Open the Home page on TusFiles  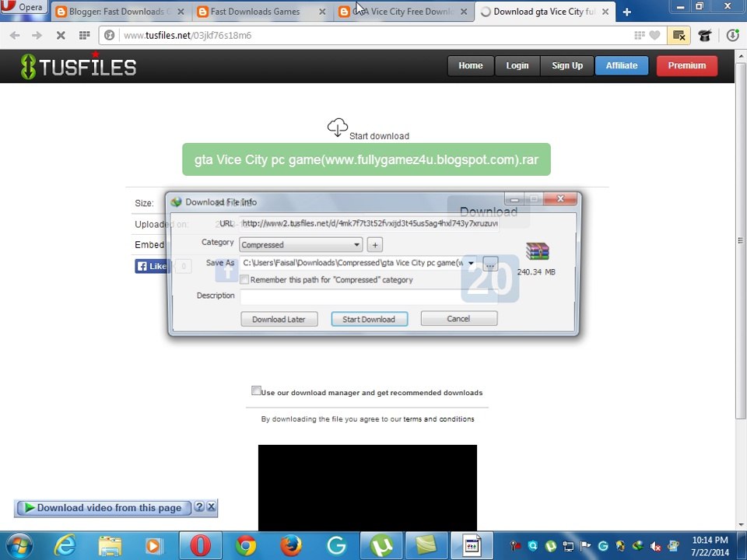point(470,65)
